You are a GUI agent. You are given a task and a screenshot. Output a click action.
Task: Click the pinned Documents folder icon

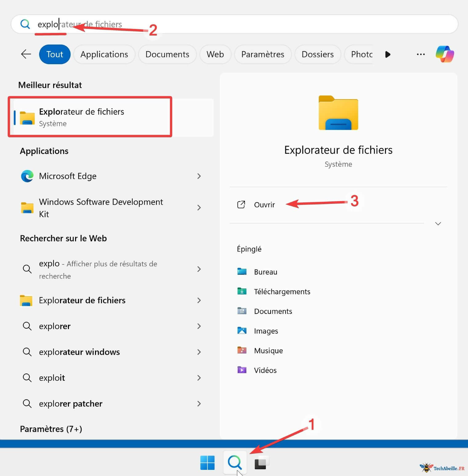(242, 311)
